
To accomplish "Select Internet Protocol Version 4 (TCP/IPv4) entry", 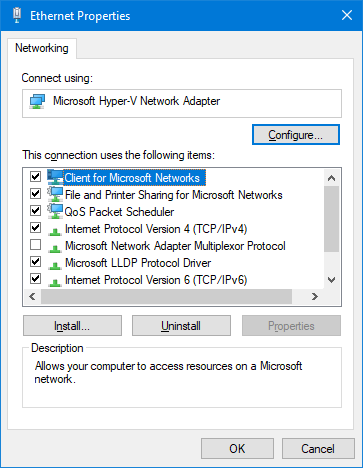I will pyautogui.click(x=156, y=229).
